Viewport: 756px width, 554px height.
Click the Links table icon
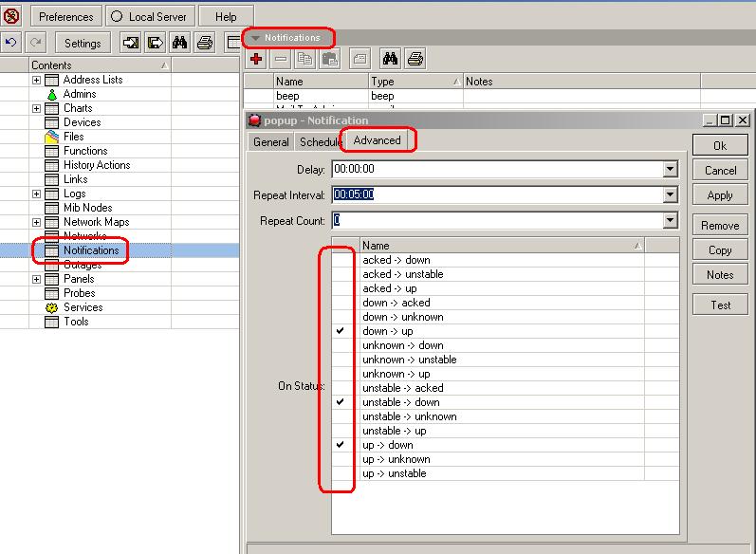(x=51, y=179)
